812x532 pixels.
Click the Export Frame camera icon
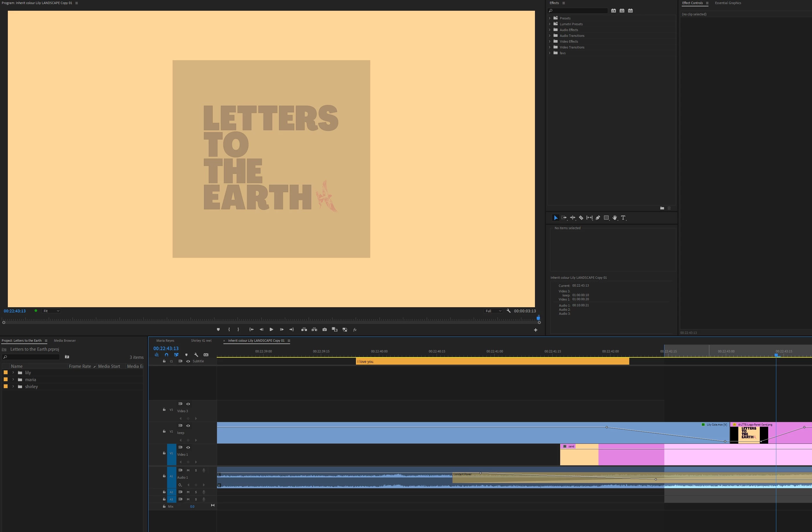click(x=324, y=330)
